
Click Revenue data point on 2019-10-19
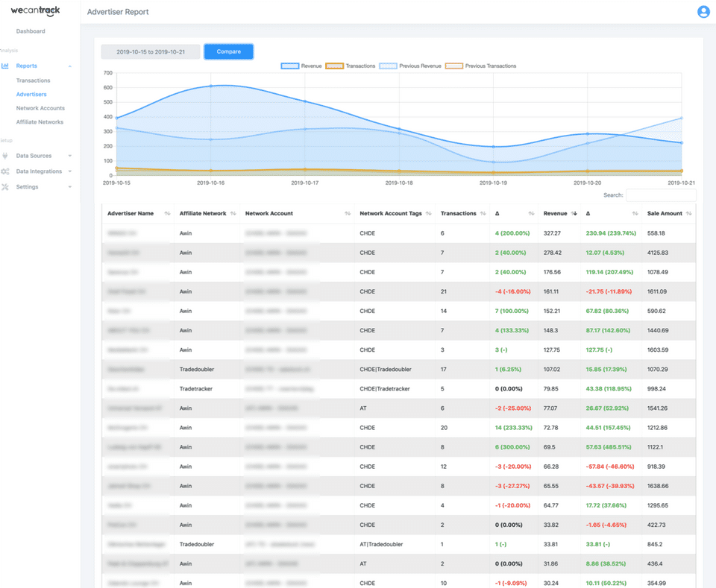pyautogui.click(x=493, y=147)
